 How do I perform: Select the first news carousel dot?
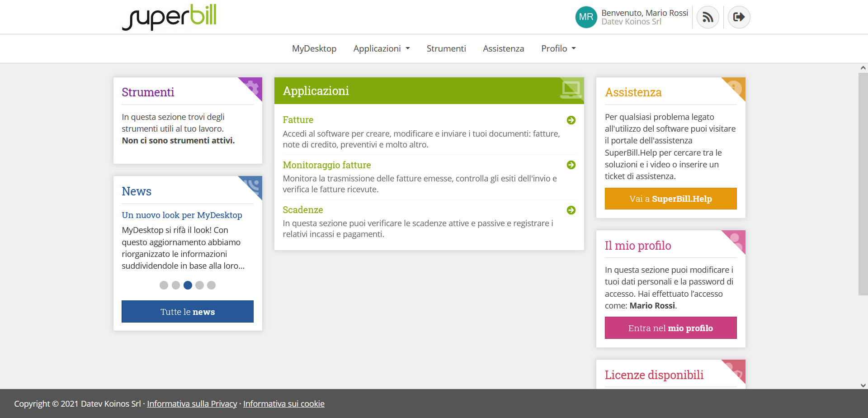164,285
